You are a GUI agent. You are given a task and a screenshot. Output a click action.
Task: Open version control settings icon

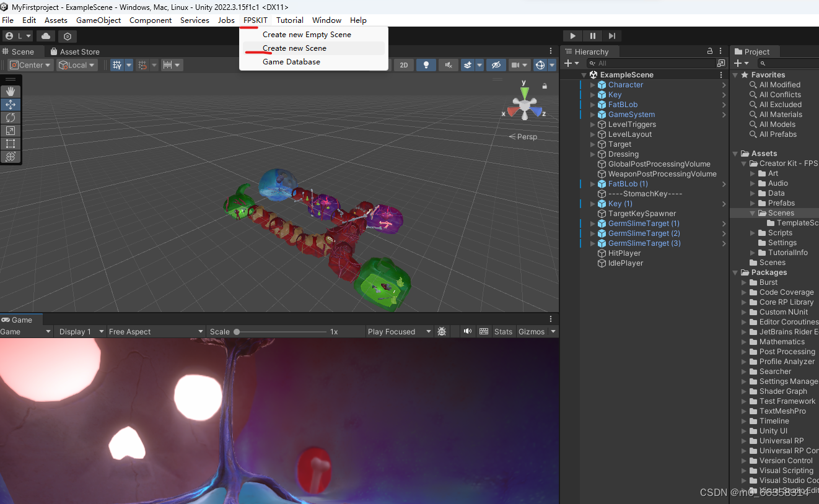tap(68, 37)
